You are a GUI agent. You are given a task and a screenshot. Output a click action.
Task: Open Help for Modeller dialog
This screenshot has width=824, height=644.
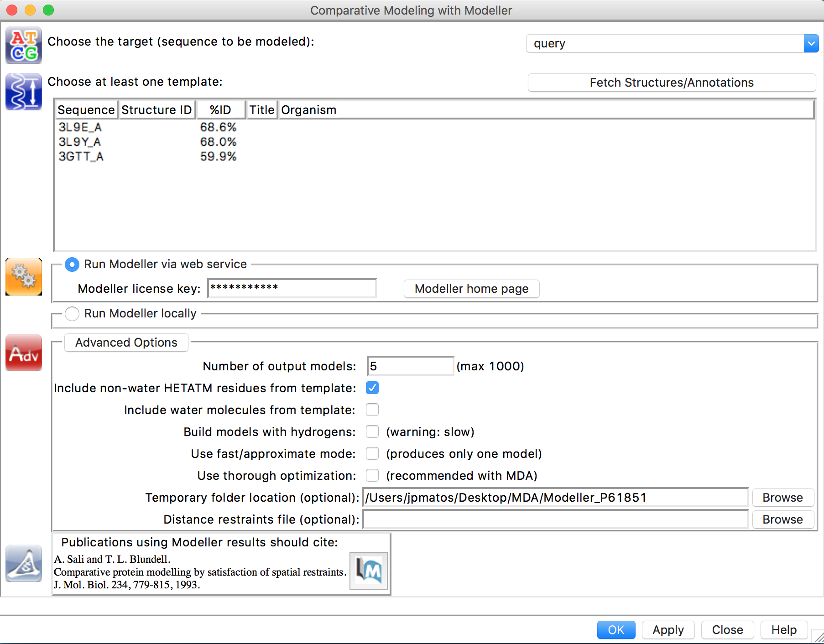[x=784, y=630]
